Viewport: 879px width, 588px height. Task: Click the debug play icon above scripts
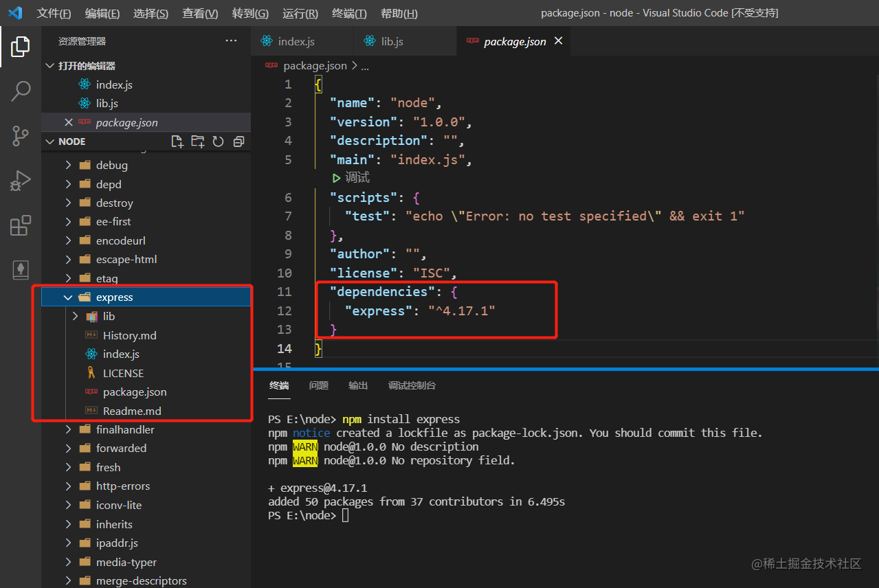tap(336, 178)
